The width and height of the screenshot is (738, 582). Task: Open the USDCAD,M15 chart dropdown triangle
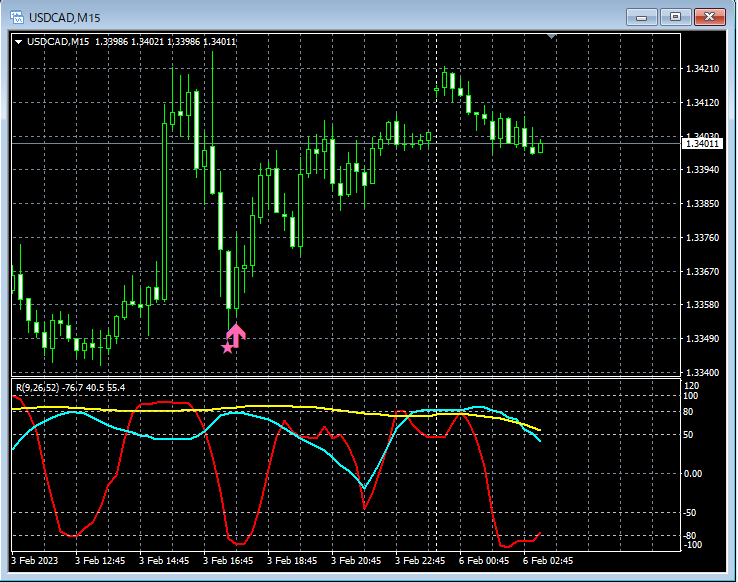click(x=19, y=41)
